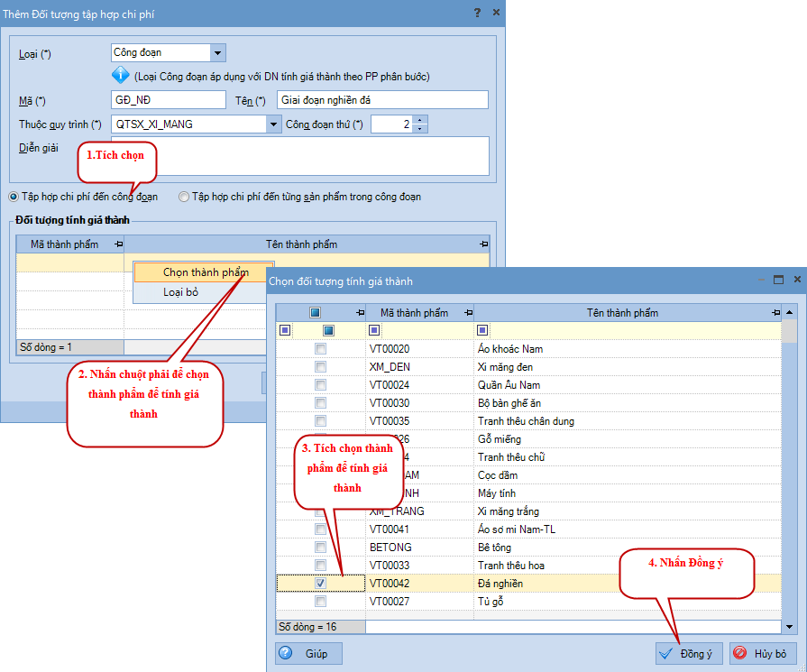Click the blue info icon under Loại
Viewport: 807px width, 672px height.
click(121, 77)
